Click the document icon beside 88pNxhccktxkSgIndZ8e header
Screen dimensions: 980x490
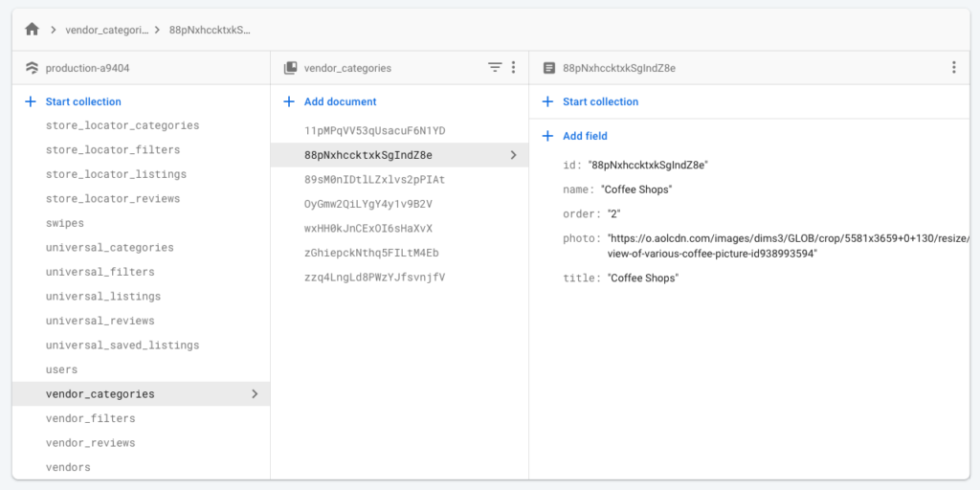pos(548,68)
